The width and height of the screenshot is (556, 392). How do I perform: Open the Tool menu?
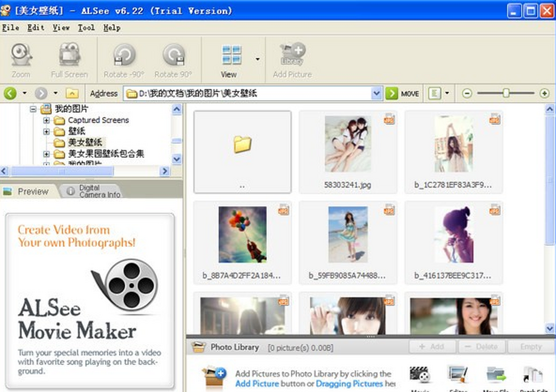point(86,28)
